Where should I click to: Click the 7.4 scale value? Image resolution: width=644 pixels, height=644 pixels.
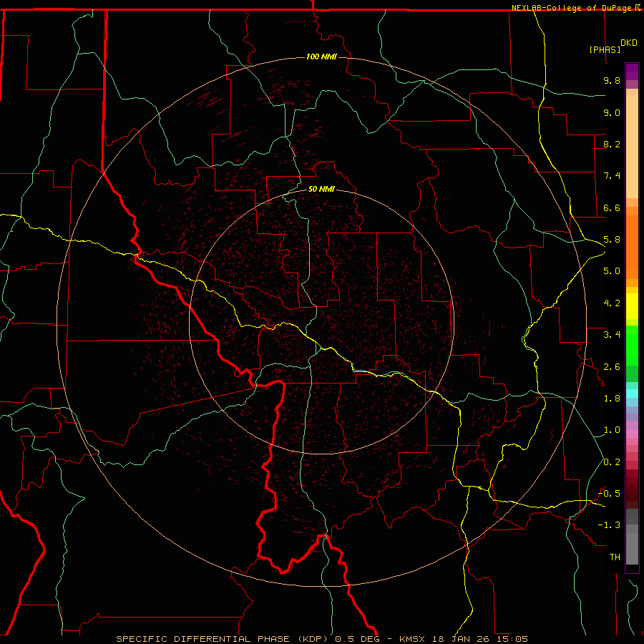coord(612,176)
